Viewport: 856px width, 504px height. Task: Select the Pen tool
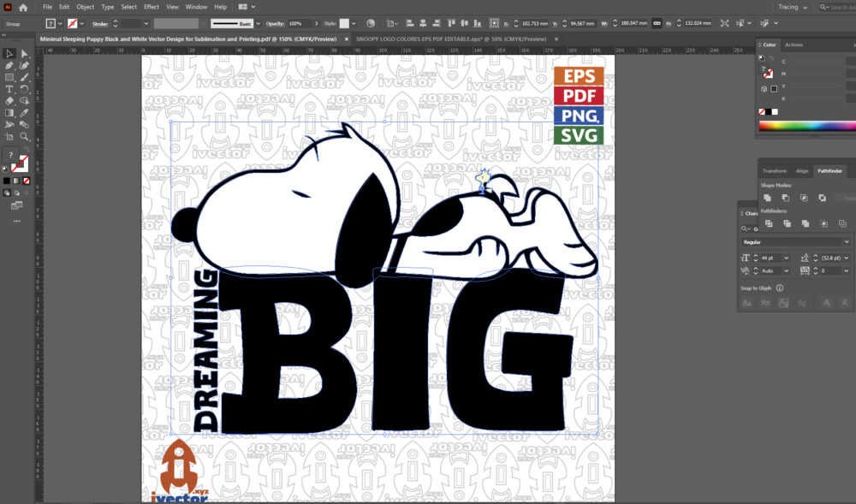click(x=9, y=65)
